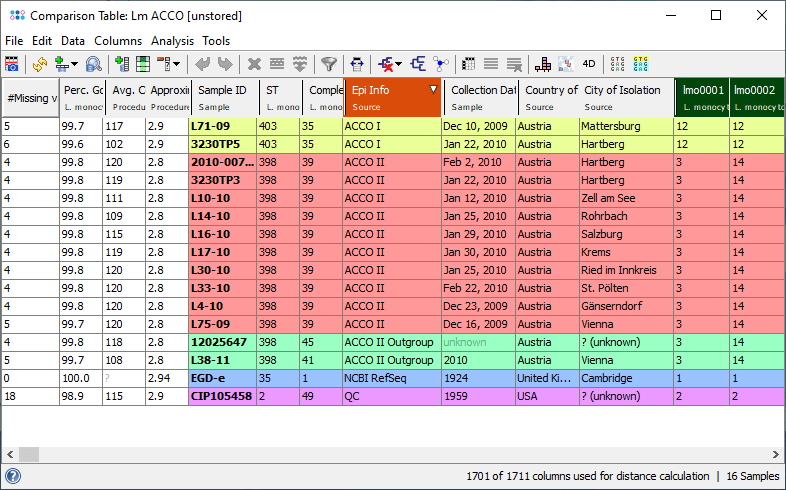Click the database search magnifier icon

click(x=93, y=64)
